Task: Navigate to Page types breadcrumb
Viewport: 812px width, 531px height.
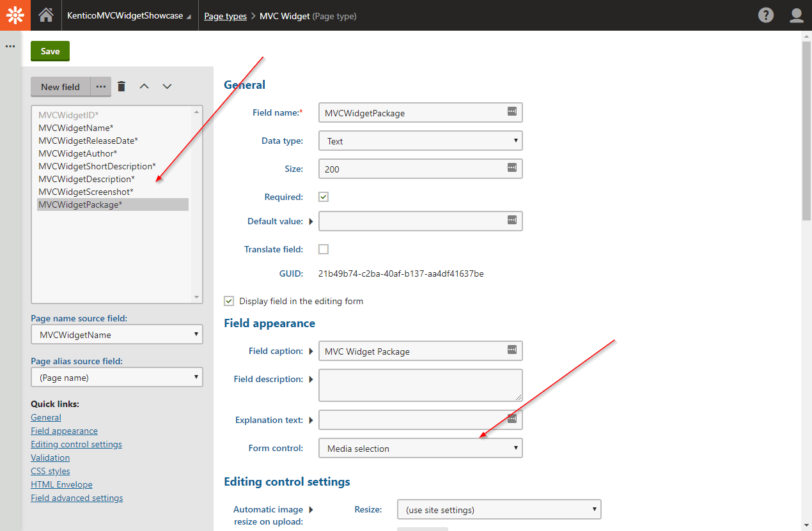Action: tap(225, 16)
